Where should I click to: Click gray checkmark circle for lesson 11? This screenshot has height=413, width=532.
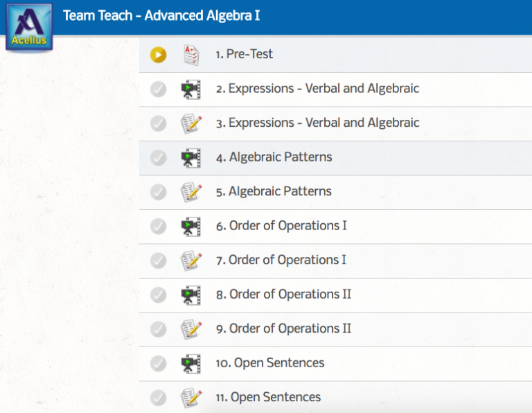(x=159, y=398)
